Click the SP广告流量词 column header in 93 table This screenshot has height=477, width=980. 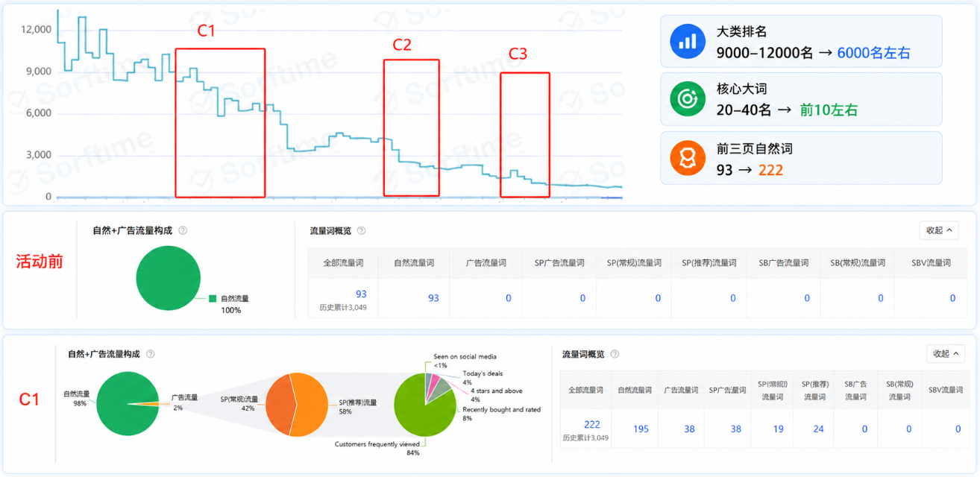point(559,263)
